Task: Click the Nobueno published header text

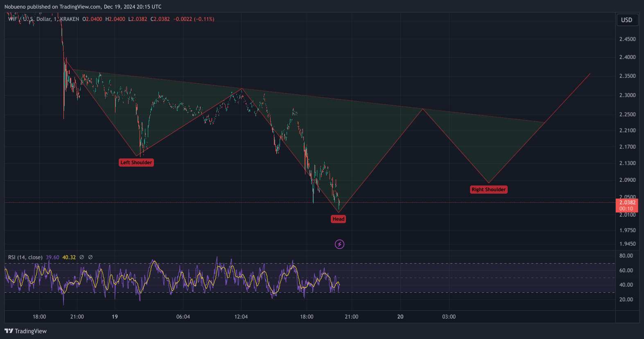Action: tap(83, 7)
